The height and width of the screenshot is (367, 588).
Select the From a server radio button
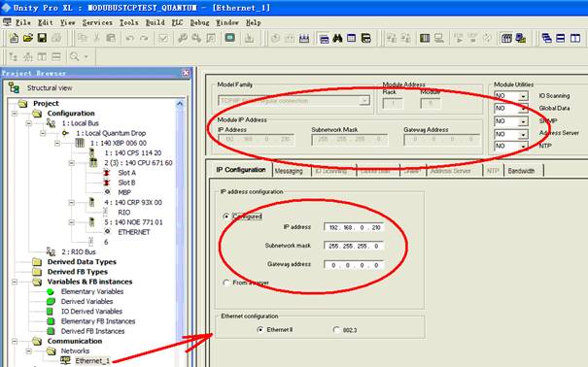[x=226, y=283]
